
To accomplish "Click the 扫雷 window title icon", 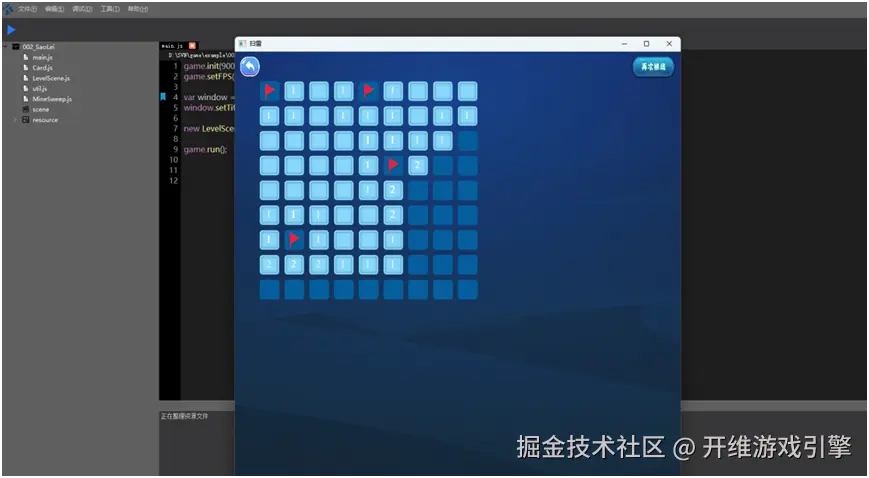I will [243, 44].
